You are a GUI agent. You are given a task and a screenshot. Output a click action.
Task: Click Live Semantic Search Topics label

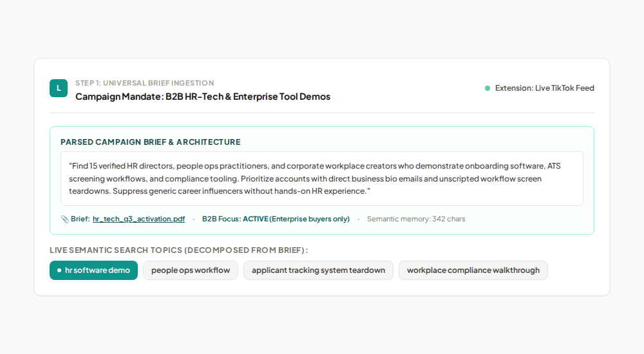pyautogui.click(x=178, y=250)
